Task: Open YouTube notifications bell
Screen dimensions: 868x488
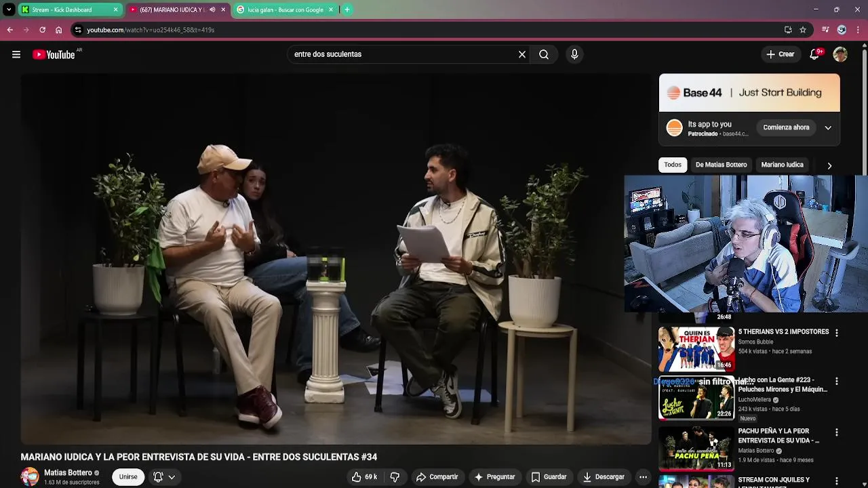Action: click(814, 54)
